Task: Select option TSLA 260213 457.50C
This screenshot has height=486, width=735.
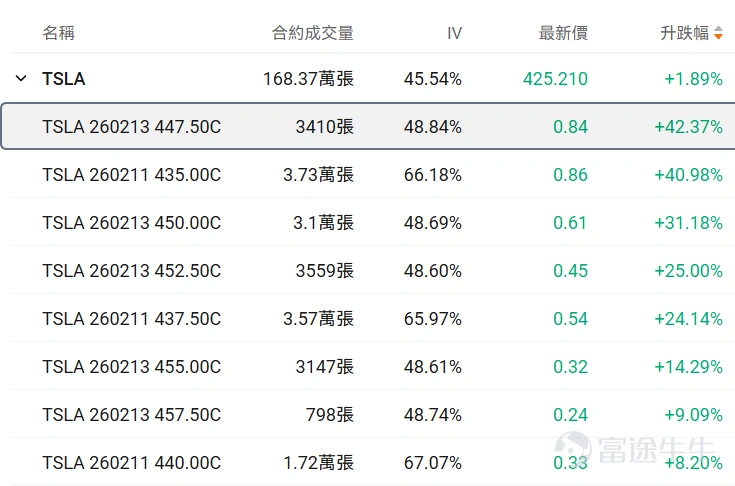Action: (131, 415)
